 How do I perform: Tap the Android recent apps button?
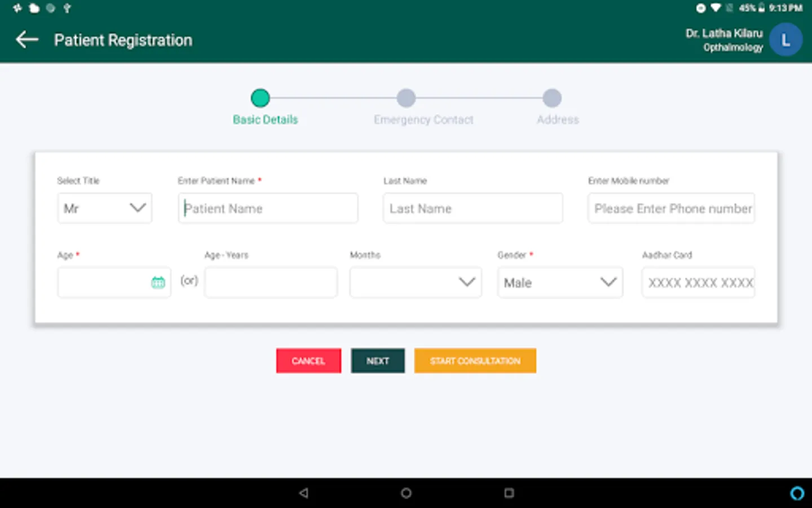click(509, 493)
